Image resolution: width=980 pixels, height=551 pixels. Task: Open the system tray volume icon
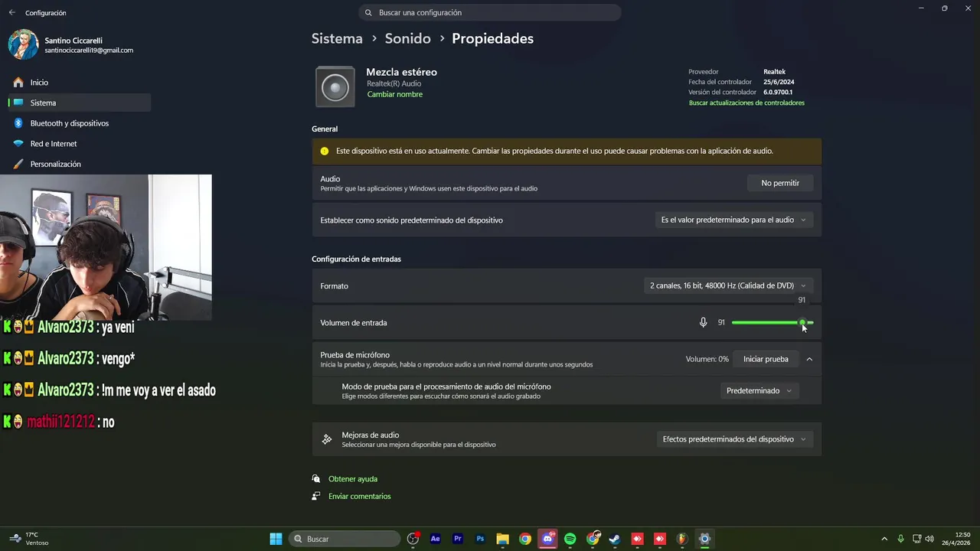929,539
